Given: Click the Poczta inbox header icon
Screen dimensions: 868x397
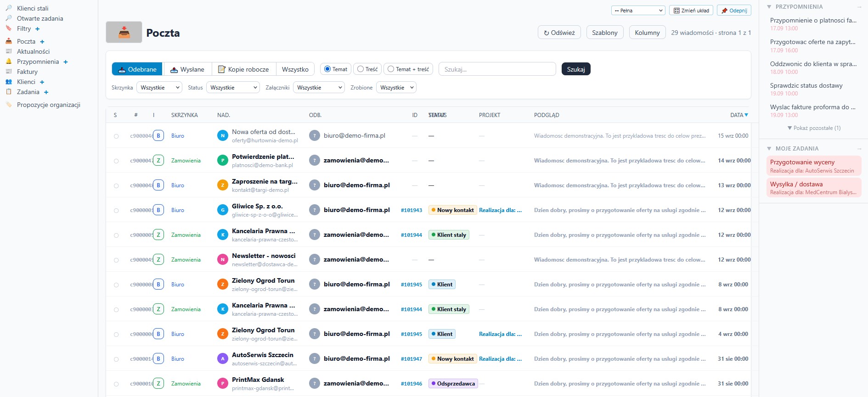Looking at the screenshot, I should click(124, 32).
